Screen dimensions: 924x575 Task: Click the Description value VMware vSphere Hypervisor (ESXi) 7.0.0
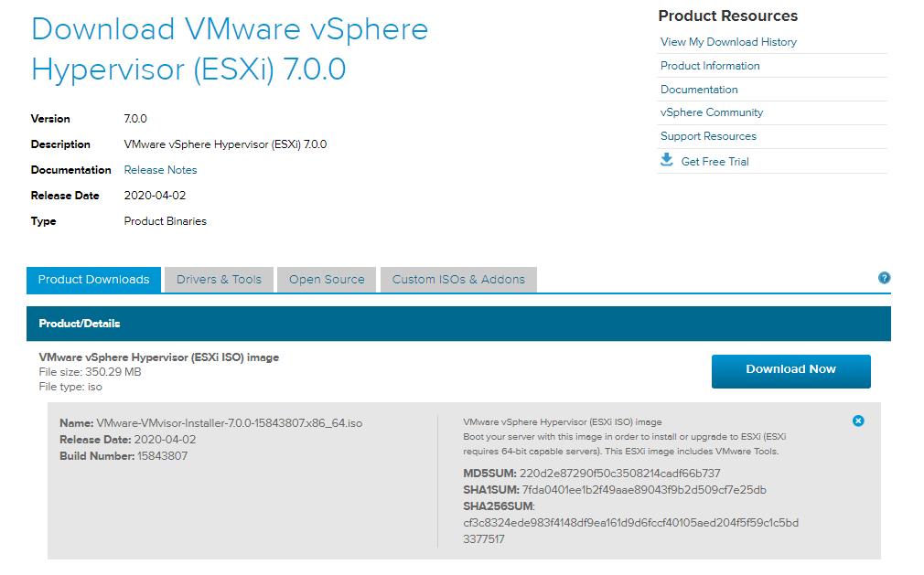coord(225,144)
